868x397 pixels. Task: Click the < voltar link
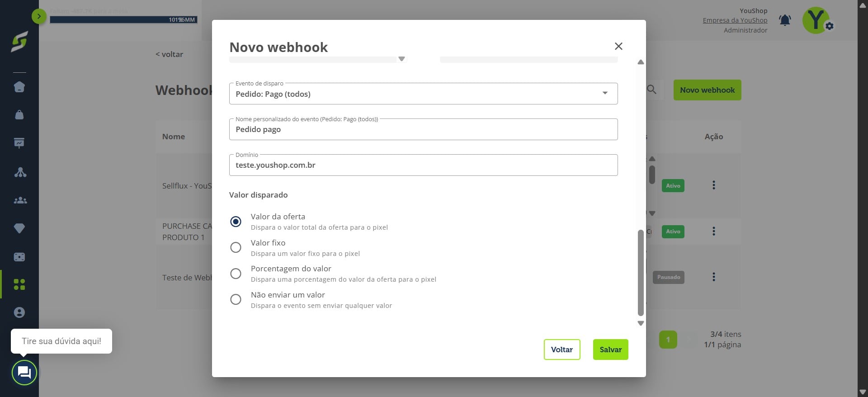click(x=169, y=54)
